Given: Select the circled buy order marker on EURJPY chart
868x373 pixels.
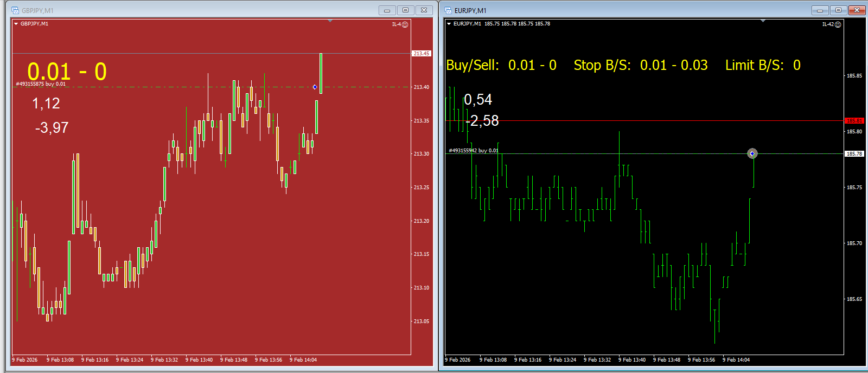Looking at the screenshot, I should [x=752, y=153].
